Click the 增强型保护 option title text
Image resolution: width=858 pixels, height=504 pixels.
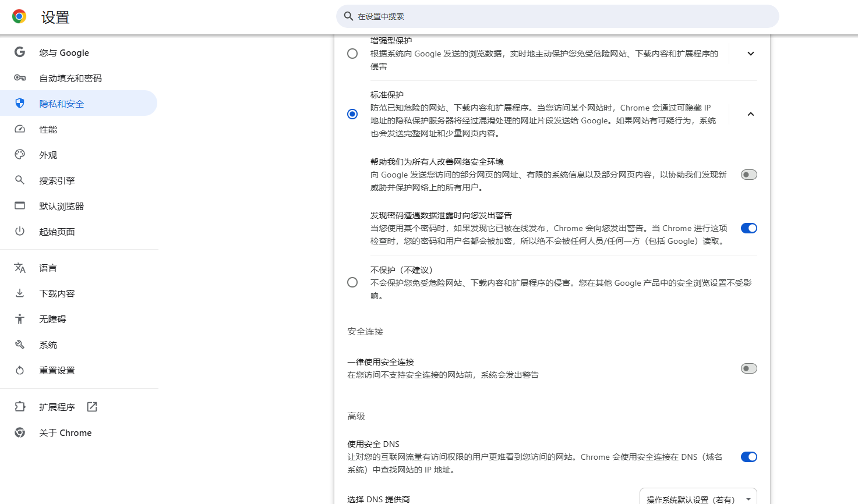pos(391,41)
